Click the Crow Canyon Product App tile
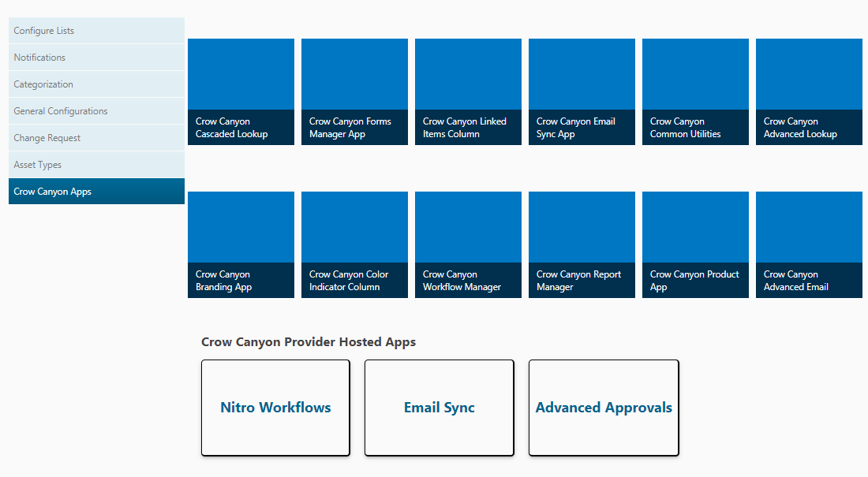The width and height of the screenshot is (868, 477). point(695,244)
